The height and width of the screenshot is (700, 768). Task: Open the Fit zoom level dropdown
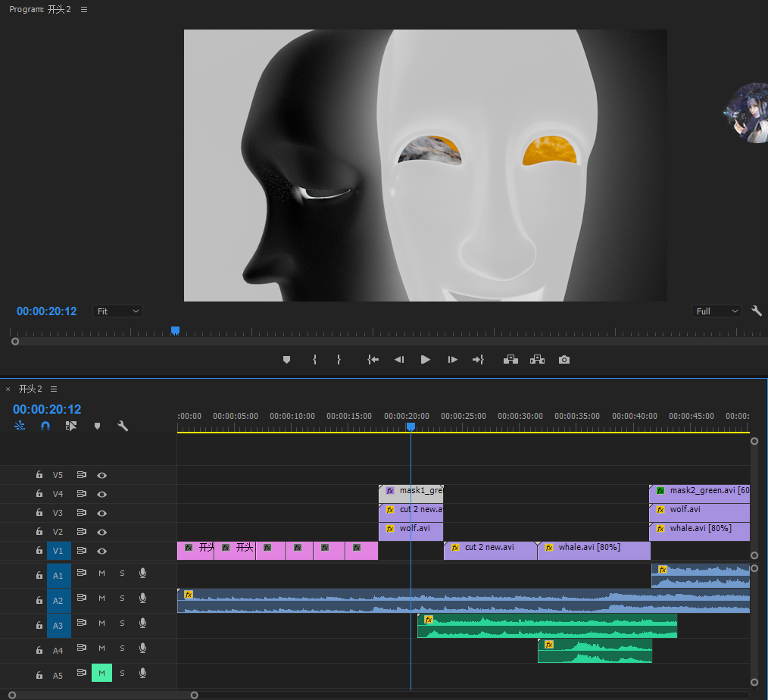(x=117, y=311)
